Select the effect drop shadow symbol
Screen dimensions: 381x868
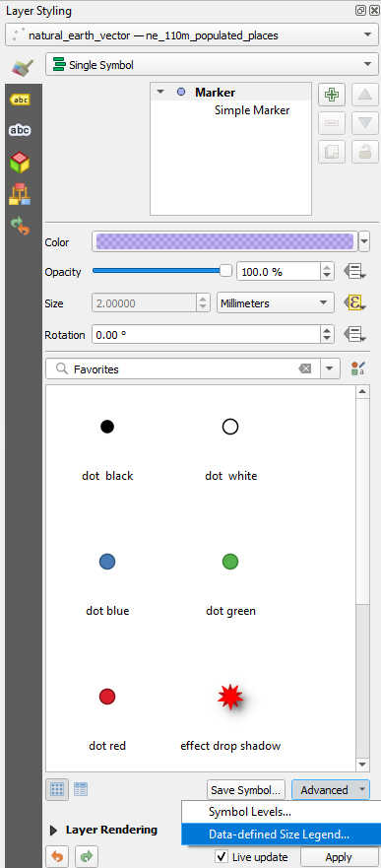pos(230,713)
